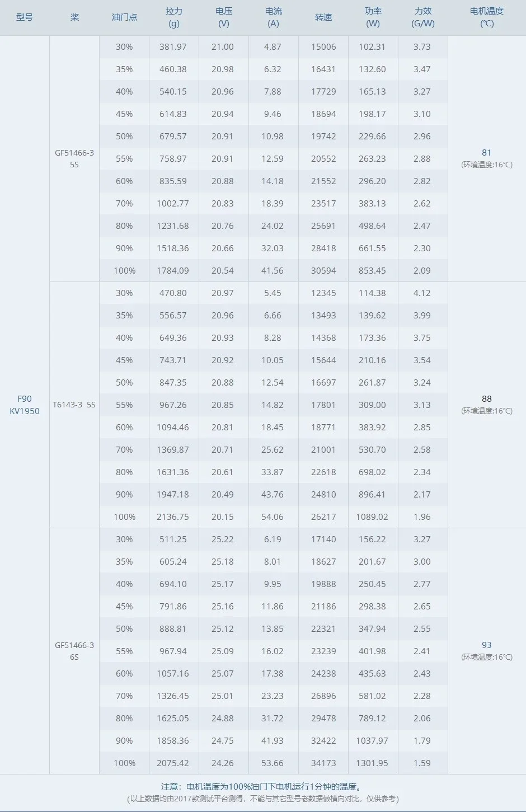Select the 电机温度 (℃) column header
This screenshot has height=812, width=526.
(x=487, y=17)
